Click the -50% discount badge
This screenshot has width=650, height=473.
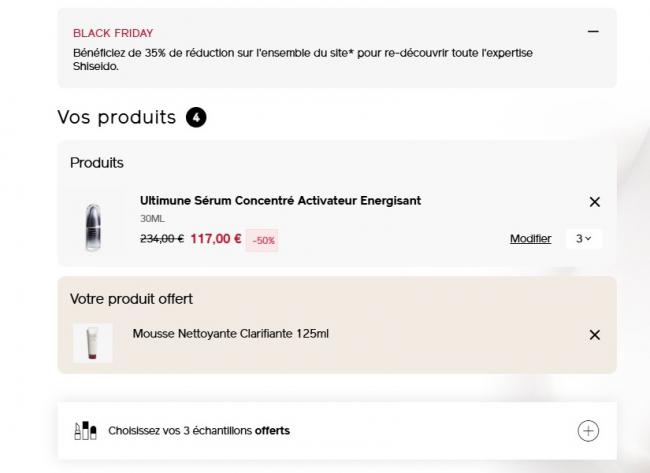click(262, 240)
